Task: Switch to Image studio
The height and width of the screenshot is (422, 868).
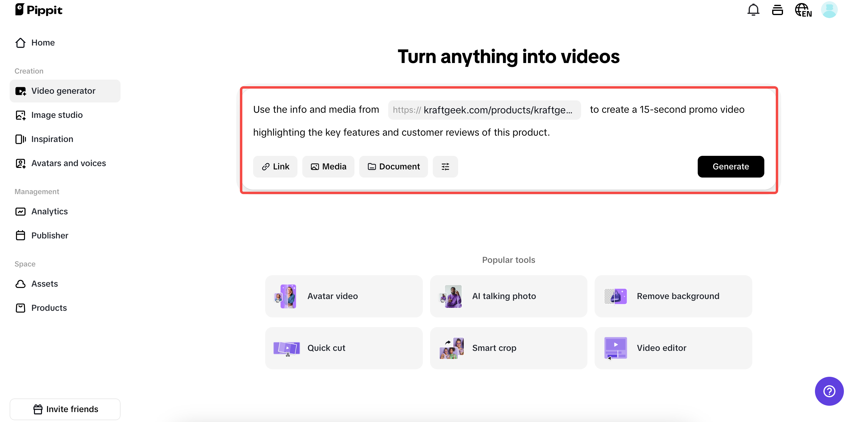Action: tap(57, 115)
